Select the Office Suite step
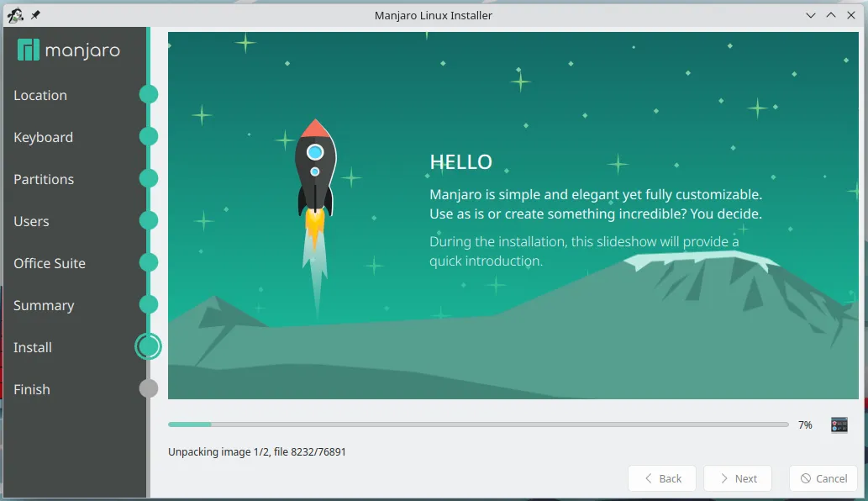Image resolution: width=868 pixels, height=501 pixels. [50, 263]
